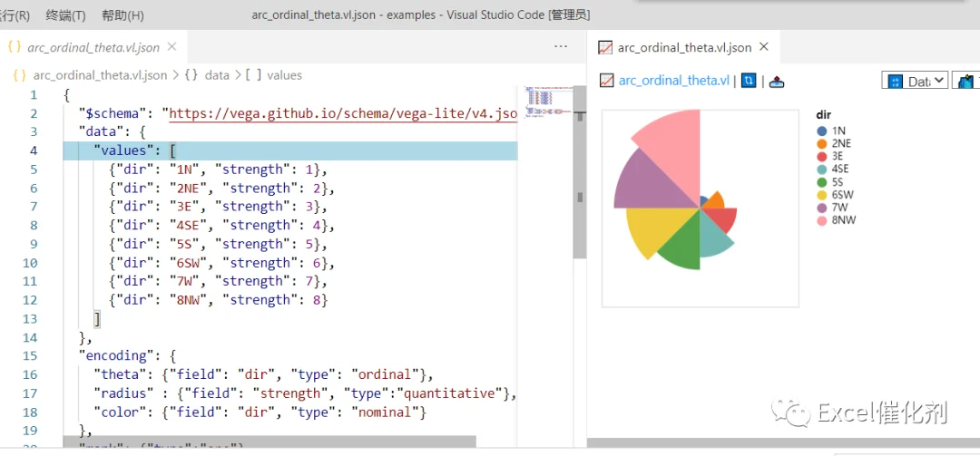
Task: Click the red 3E arc in chart
Action: 722,218
